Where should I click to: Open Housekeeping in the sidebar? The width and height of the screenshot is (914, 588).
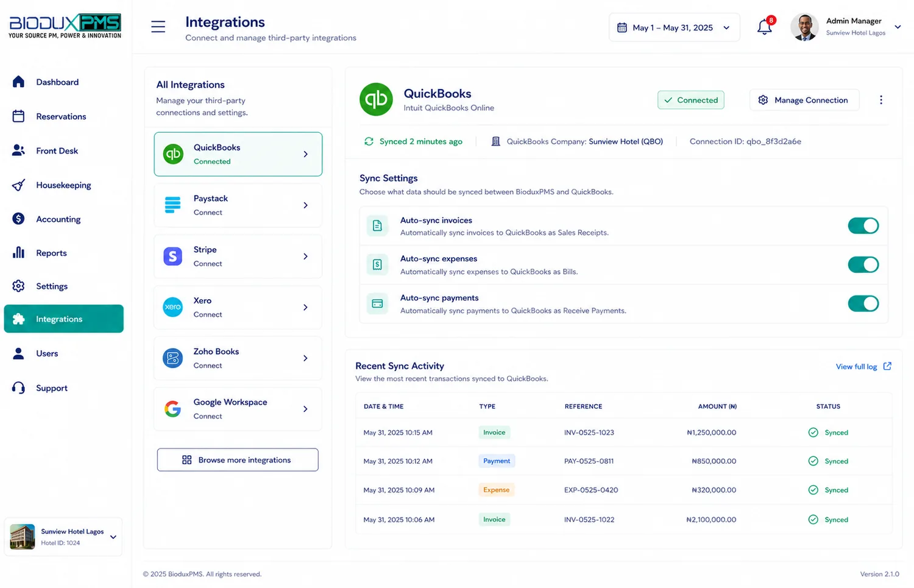tap(63, 185)
